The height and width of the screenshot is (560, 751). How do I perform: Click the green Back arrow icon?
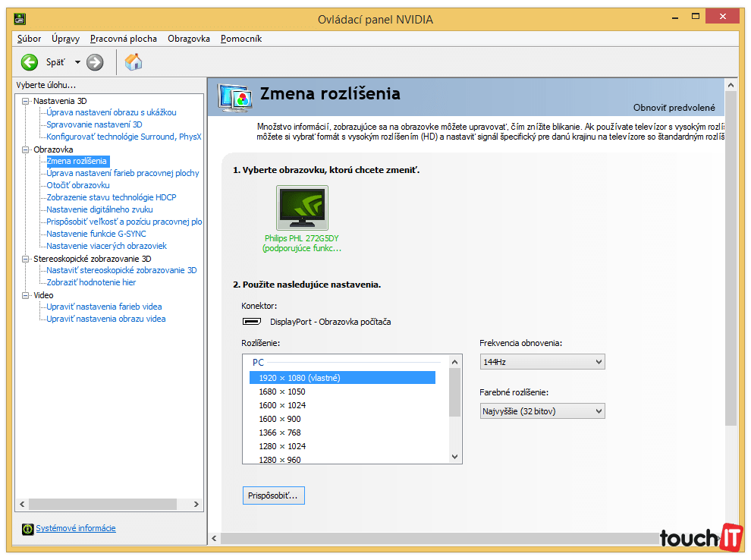click(30, 62)
